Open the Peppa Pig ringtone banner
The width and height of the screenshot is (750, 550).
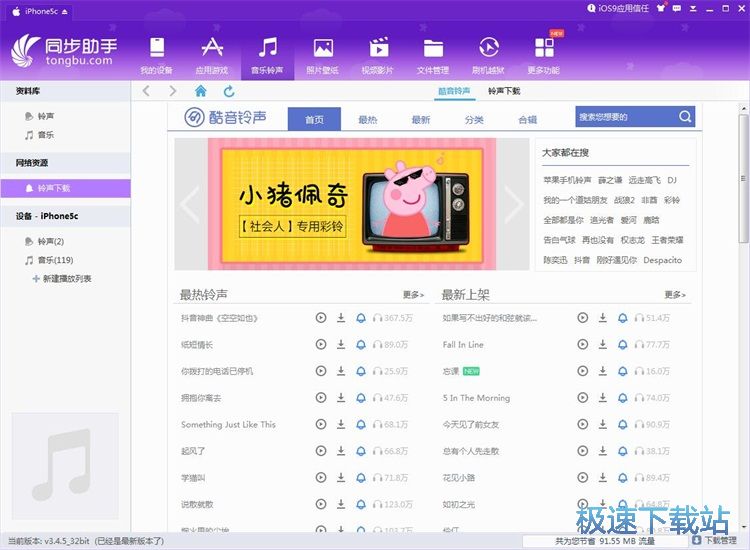click(x=352, y=204)
